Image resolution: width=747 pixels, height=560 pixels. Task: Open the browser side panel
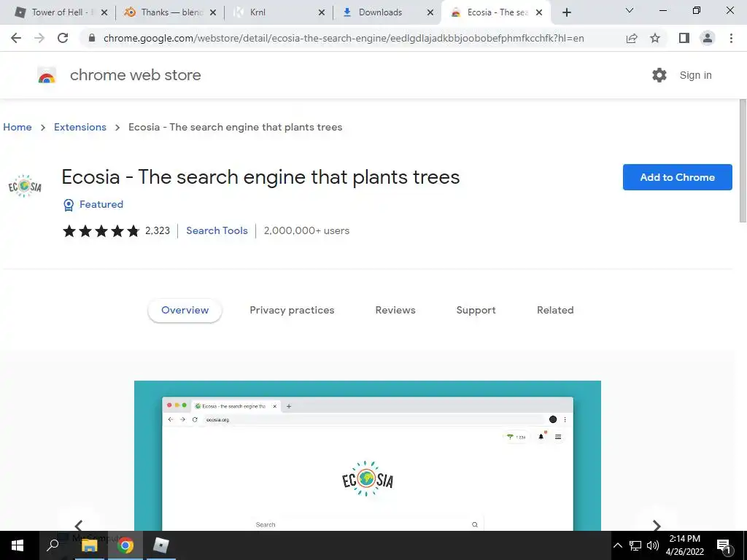pos(684,38)
